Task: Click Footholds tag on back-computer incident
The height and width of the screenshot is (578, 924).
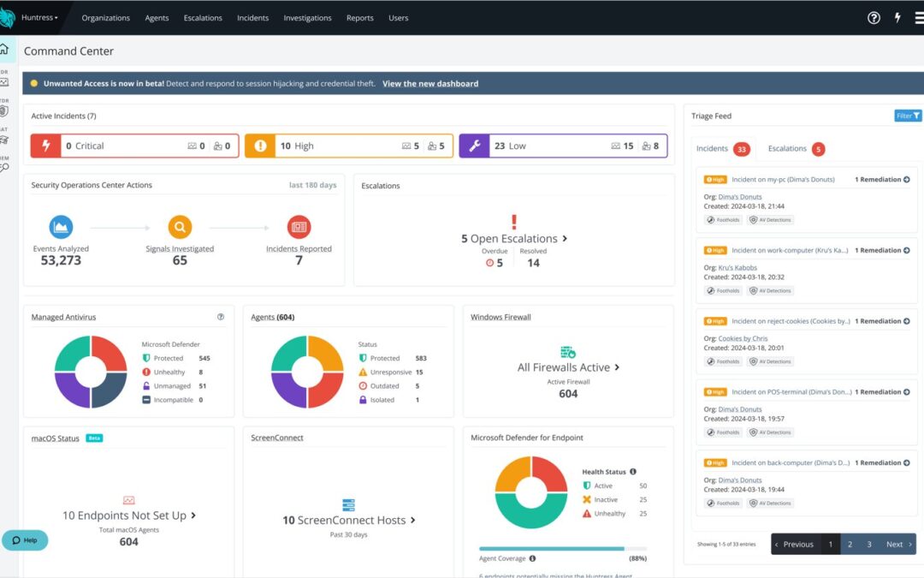Action: point(723,504)
